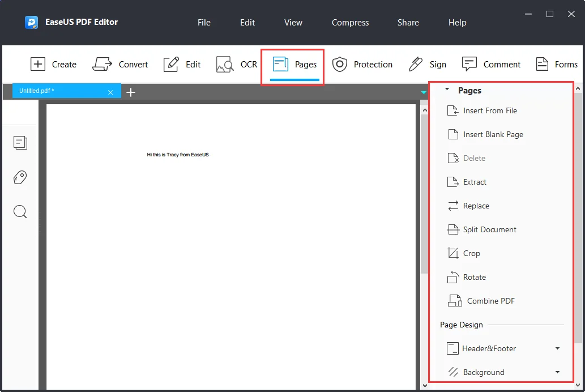Image resolution: width=585 pixels, height=392 pixels.
Task: Click the text 'Hi this is Tracy from EaseUS'
Action: click(178, 155)
